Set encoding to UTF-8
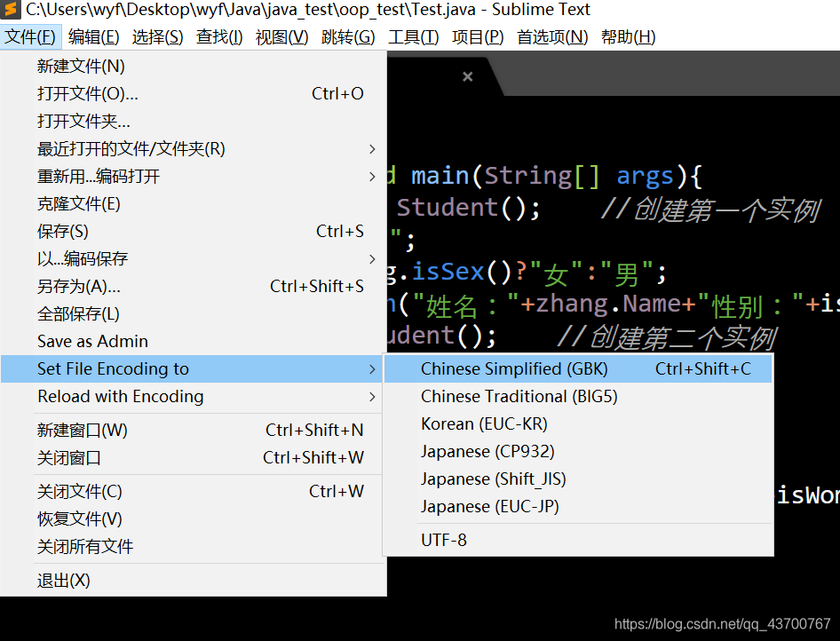The height and width of the screenshot is (641, 840). click(x=578, y=541)
